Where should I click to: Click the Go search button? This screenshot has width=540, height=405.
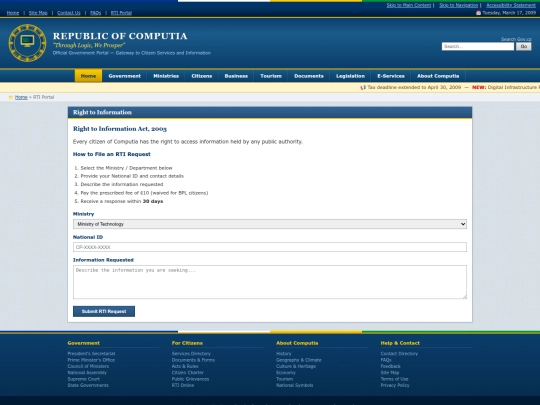click(x=523, y=46)
